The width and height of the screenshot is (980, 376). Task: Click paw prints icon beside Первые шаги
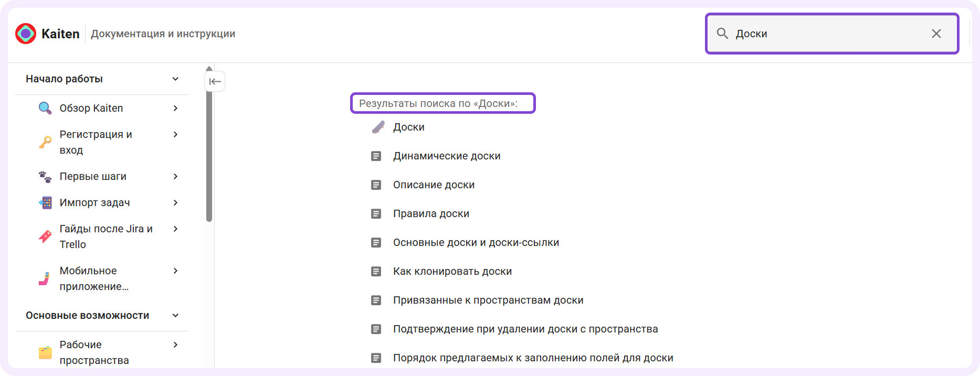point(45,177)
